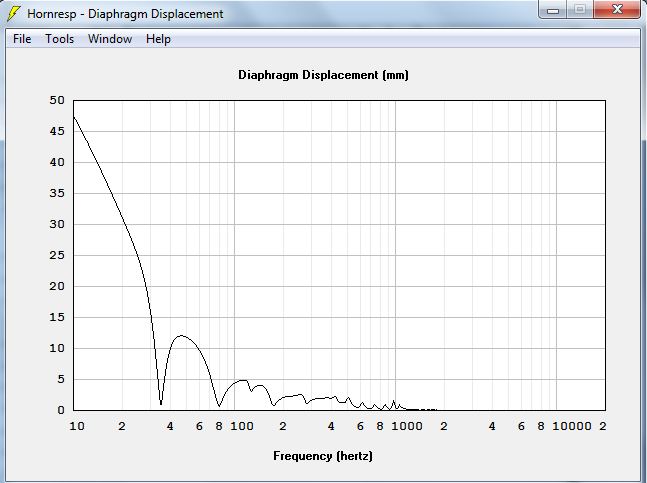Click the '5' y-axis value
Screen dimensions: 647x483
[x=61, y=379]
